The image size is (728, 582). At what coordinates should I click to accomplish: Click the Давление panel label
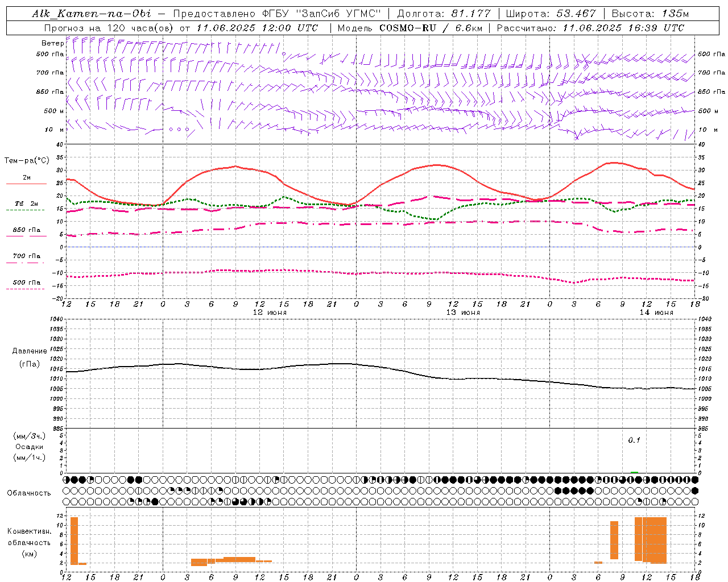tap(30, 351)
